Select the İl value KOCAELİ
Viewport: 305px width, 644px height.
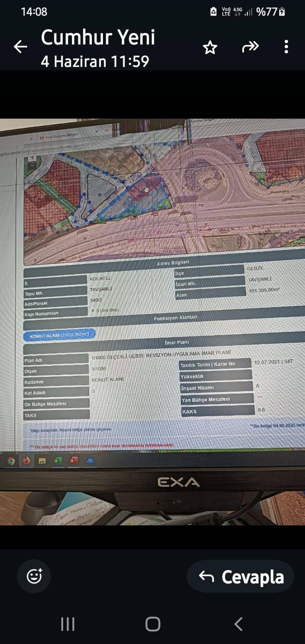(100, 279)
